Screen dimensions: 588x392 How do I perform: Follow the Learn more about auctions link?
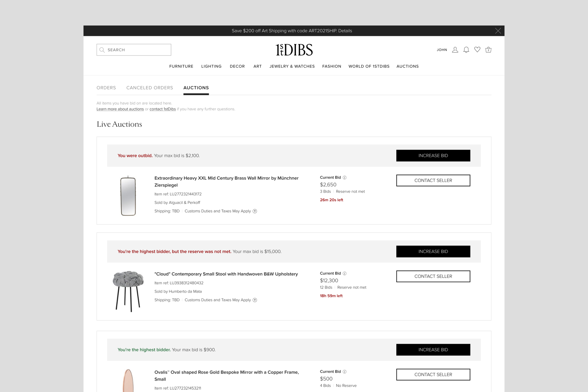[120, 109]
